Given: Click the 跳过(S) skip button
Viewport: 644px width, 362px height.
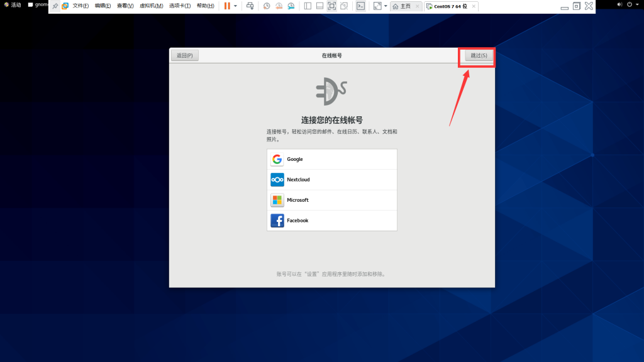Looking at the screenshot, I should point(479,55).
